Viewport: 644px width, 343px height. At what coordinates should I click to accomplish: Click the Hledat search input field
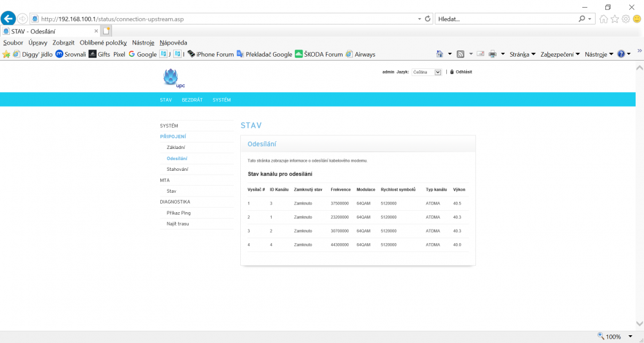(506, 19)
